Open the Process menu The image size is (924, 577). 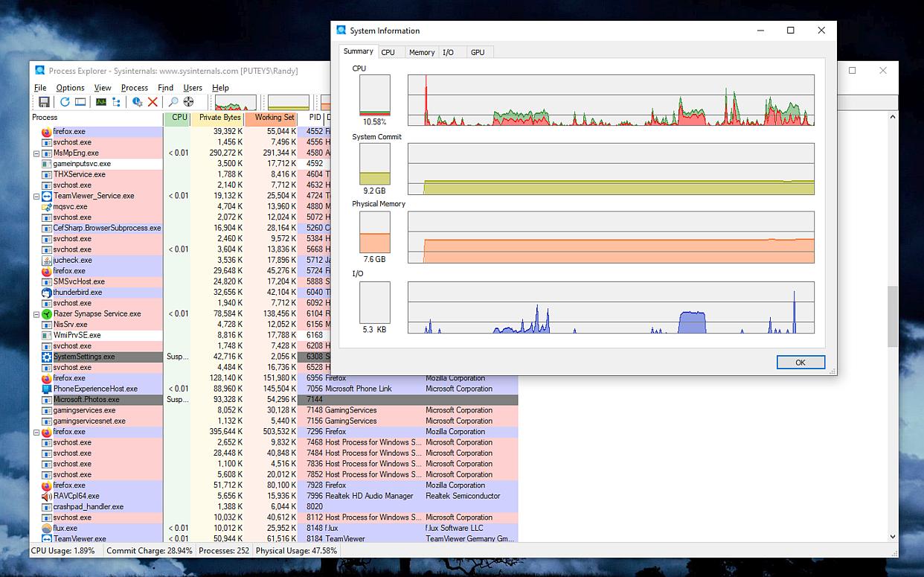[x=135, y=88]
